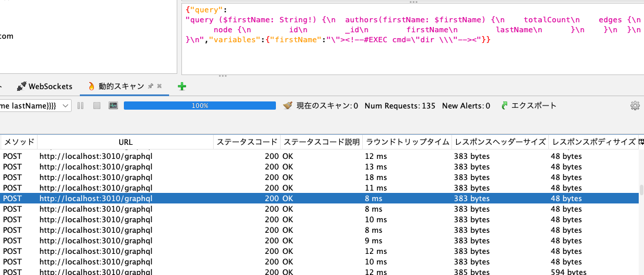
Task: Sort by URL column header
Action: 125,142
